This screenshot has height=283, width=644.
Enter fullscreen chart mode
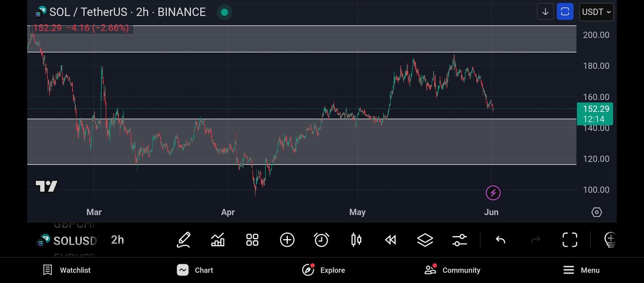pyautogui.click(x=570, y=240)
